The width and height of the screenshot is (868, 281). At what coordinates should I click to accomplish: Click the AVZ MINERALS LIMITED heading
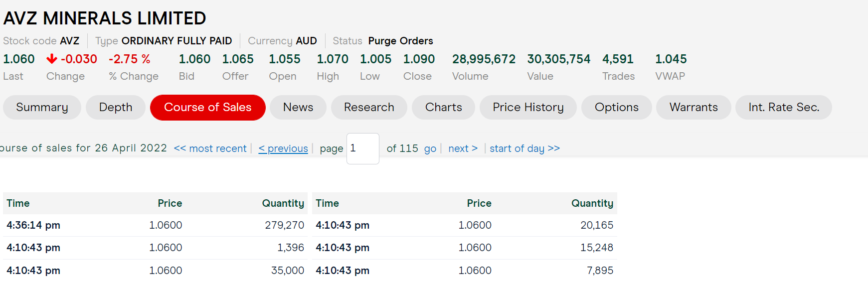click(x=105, y=18)
